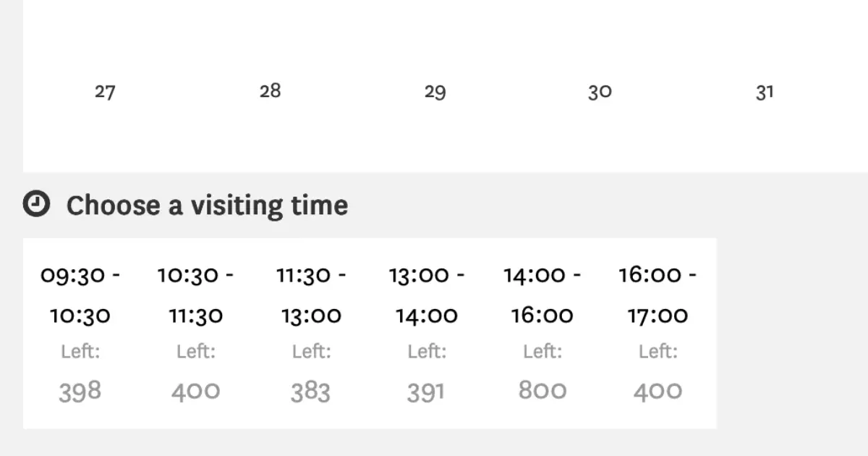The height and width of the screenshot is (456, 868).
Task: Choose day 30 in the calendar
Action: pyautogui.click(x=600, y=92)
